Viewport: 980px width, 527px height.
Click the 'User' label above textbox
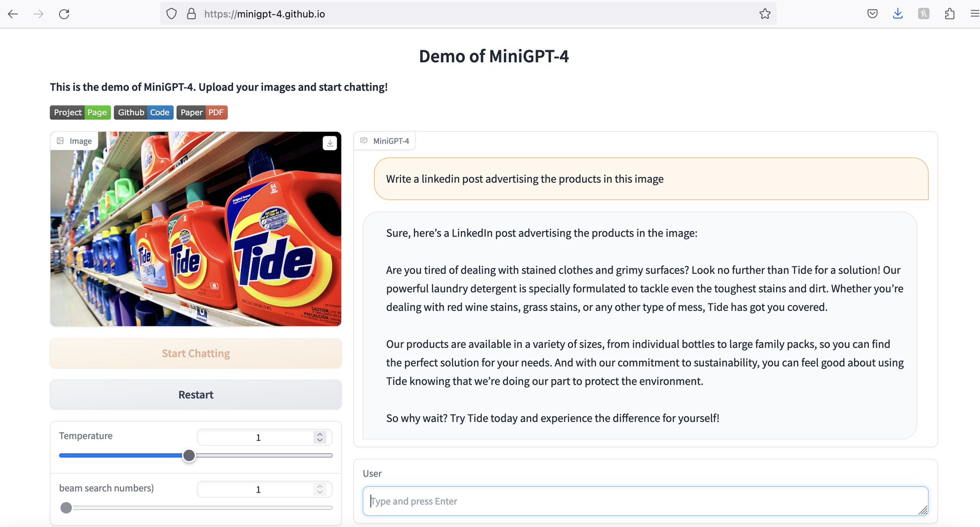[x=372, y=473]
